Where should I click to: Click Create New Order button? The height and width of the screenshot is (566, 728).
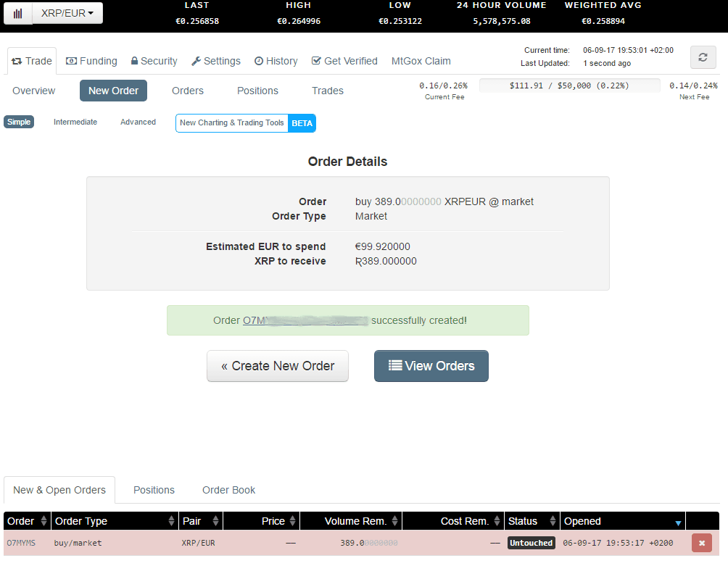pos(277,366)
